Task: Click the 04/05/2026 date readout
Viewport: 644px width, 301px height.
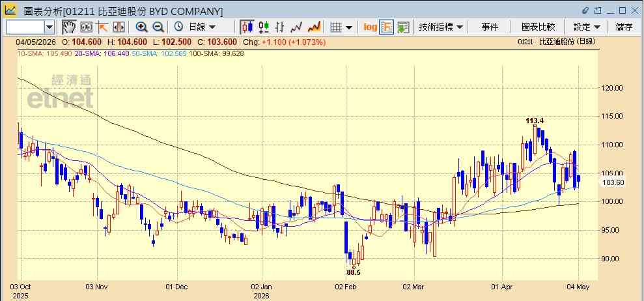Action: 36,42
